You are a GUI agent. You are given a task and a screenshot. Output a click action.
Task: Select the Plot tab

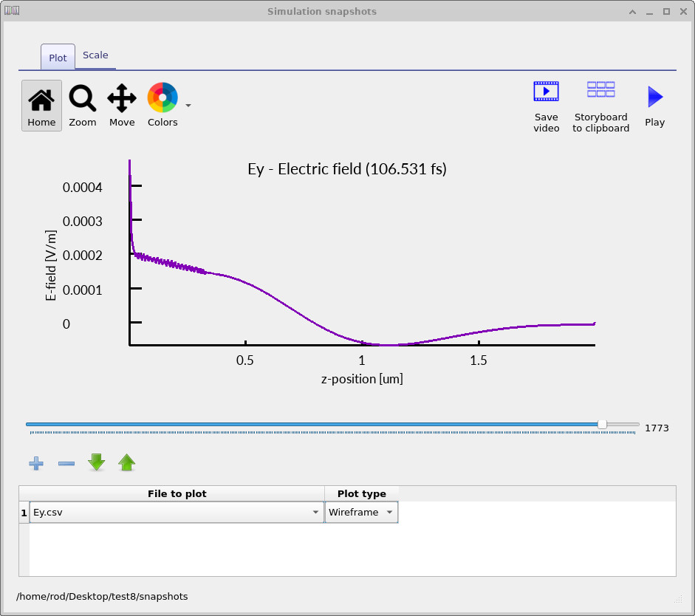(58, 58)
